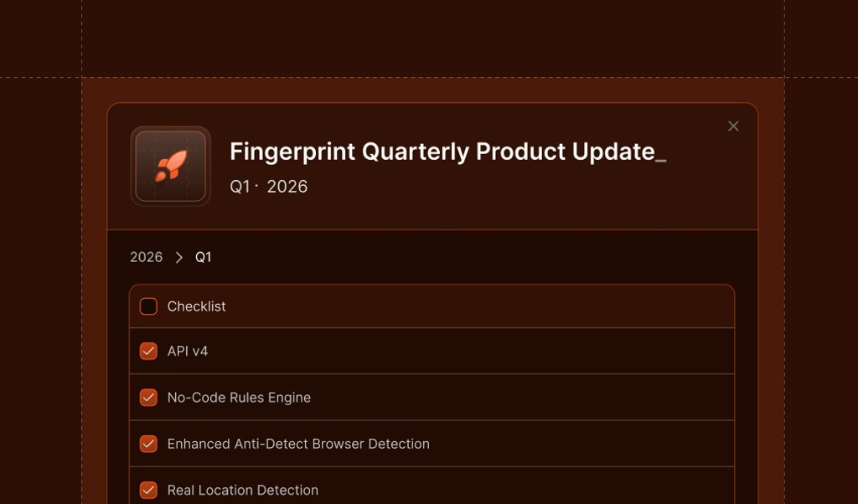Select the Enhanced Anti-Detect Browser Detection label

[x=299, y=444]
